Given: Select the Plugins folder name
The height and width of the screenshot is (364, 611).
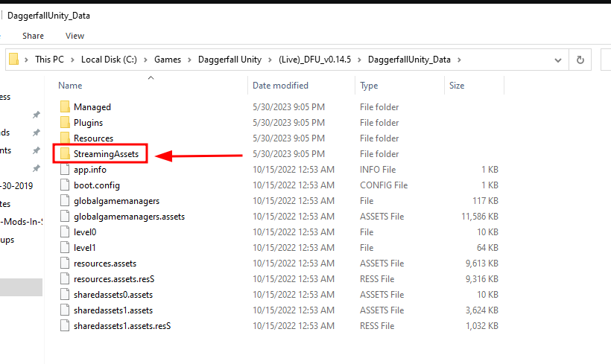Looking at the screenshot, I should pyautogui.click(x=89, y=123).
